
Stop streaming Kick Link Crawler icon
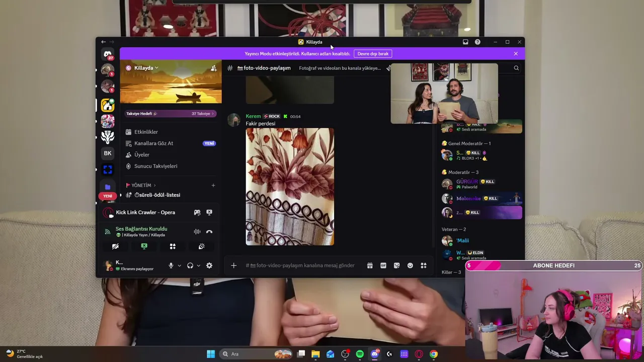point(209,212)
